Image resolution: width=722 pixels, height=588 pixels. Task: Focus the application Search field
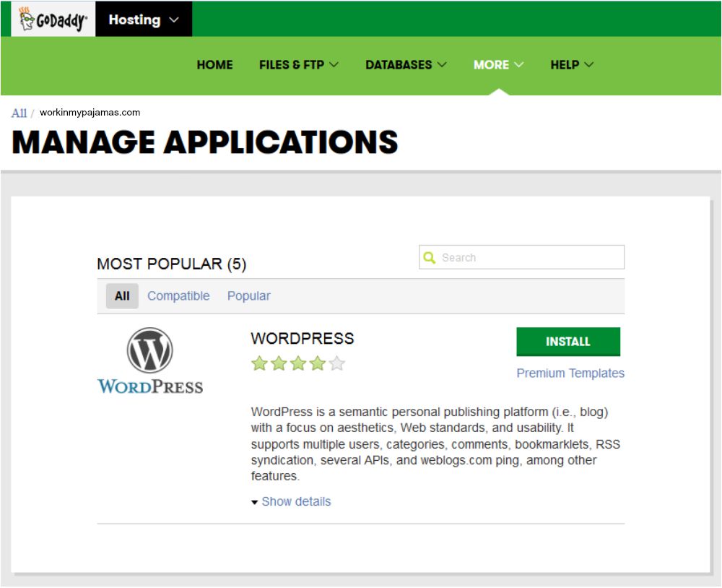coord(531,258)
